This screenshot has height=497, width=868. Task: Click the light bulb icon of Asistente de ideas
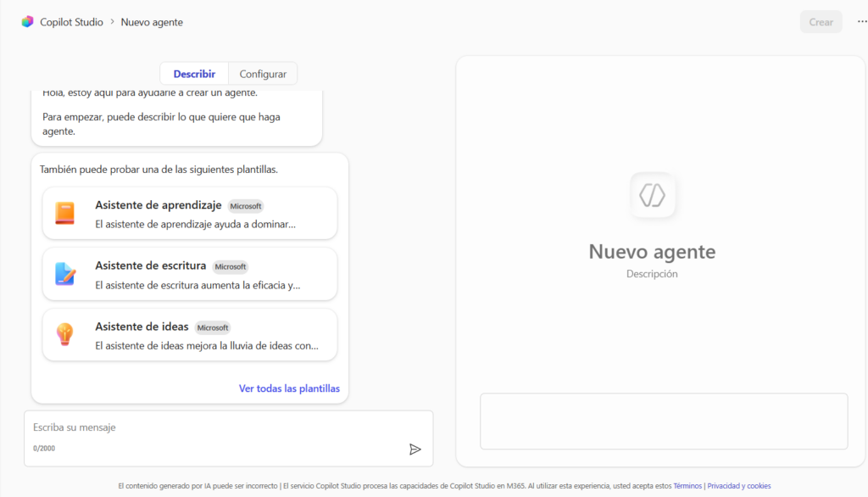click(64, 334)
